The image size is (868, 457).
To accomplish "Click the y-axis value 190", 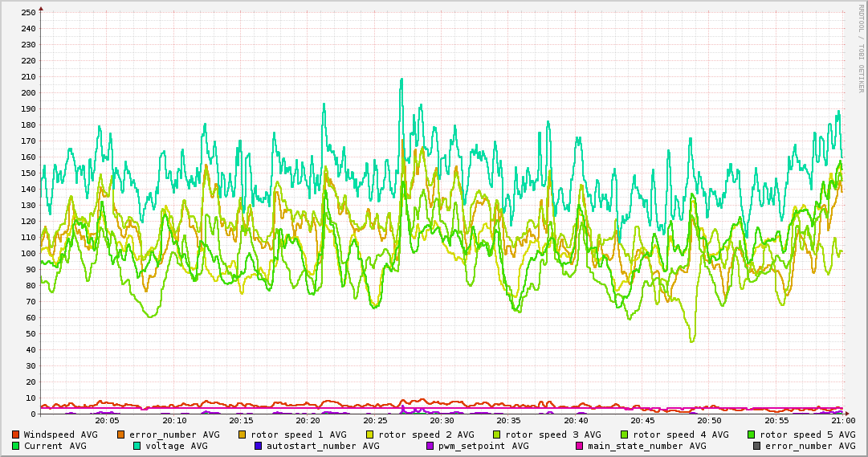I will tap(27, 108).
